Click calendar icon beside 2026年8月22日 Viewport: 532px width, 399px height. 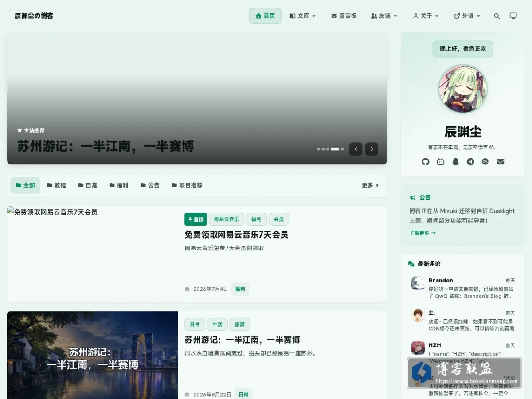[x=187, y=395]
